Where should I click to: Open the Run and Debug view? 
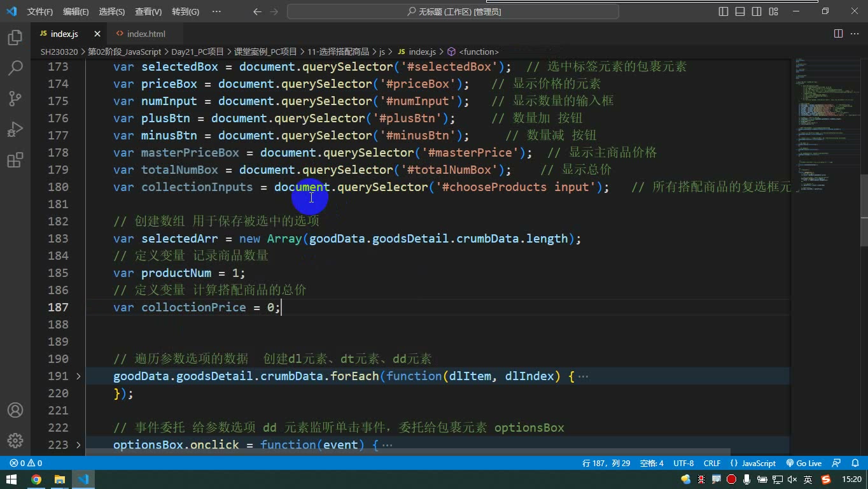point(15,129)
